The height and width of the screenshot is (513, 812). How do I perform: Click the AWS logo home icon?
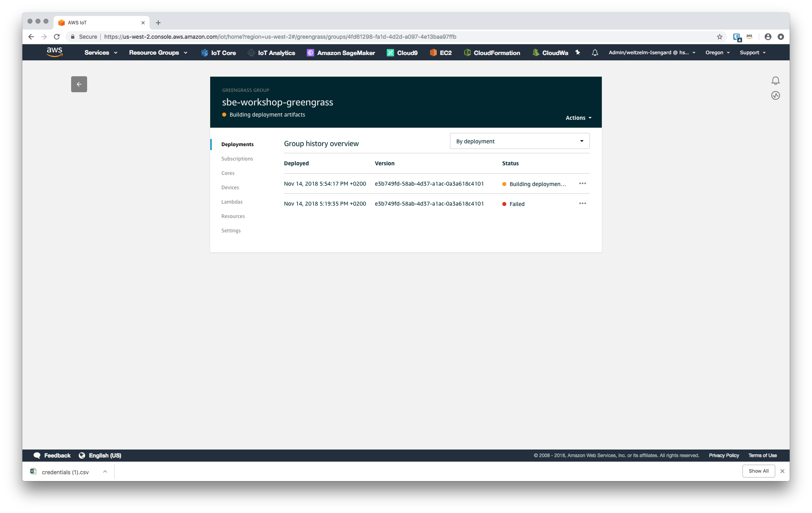point(54,52)
